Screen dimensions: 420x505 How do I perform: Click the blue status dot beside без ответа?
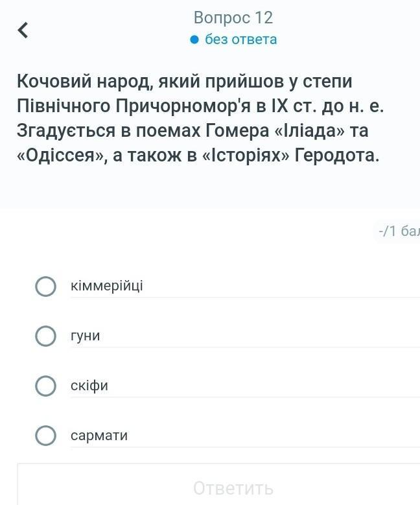point(194,40)
